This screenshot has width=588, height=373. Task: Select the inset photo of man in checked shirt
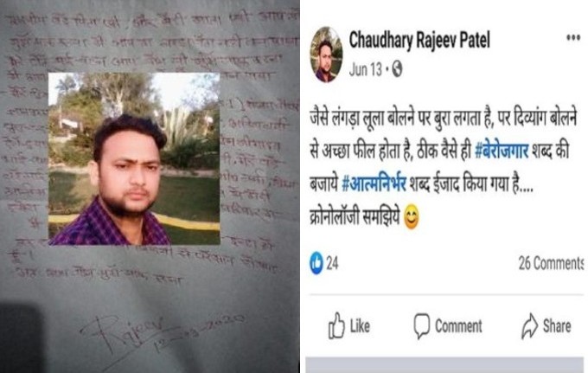click(134, 158)
